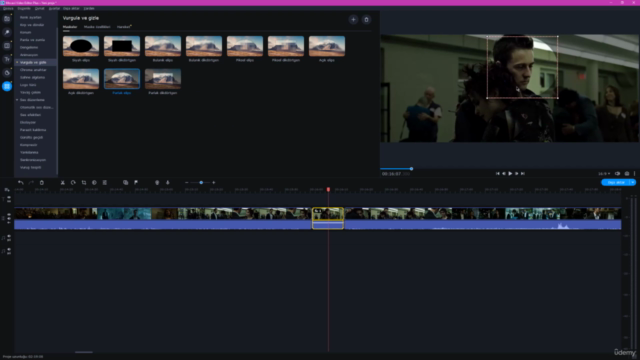Screen dimensions: 640x360
Task: Add a track with the add-track icon
Action: 7,190
